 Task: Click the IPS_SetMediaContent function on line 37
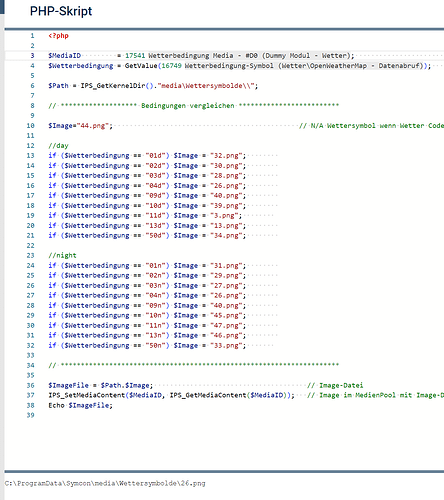pyautogui.click(x=87, y=395)
